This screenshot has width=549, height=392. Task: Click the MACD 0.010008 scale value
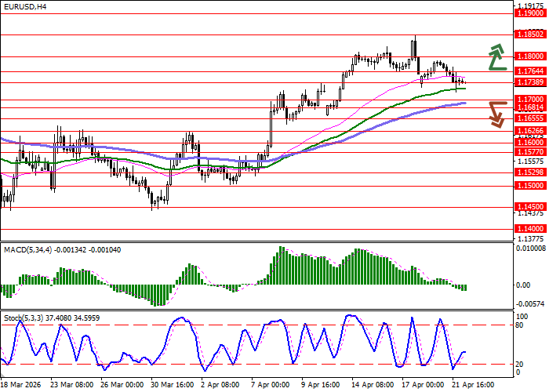(x=529, y=249)
